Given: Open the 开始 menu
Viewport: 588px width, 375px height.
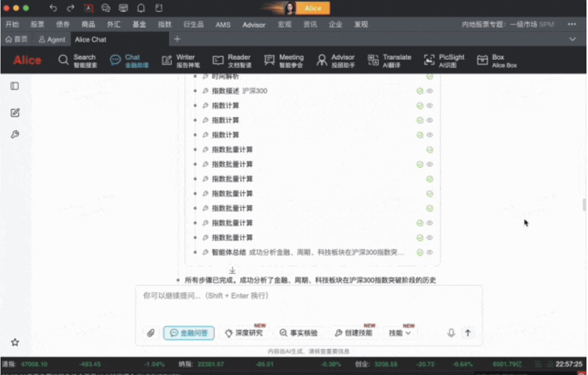Looking at the screenshot, I should point(12,24).
